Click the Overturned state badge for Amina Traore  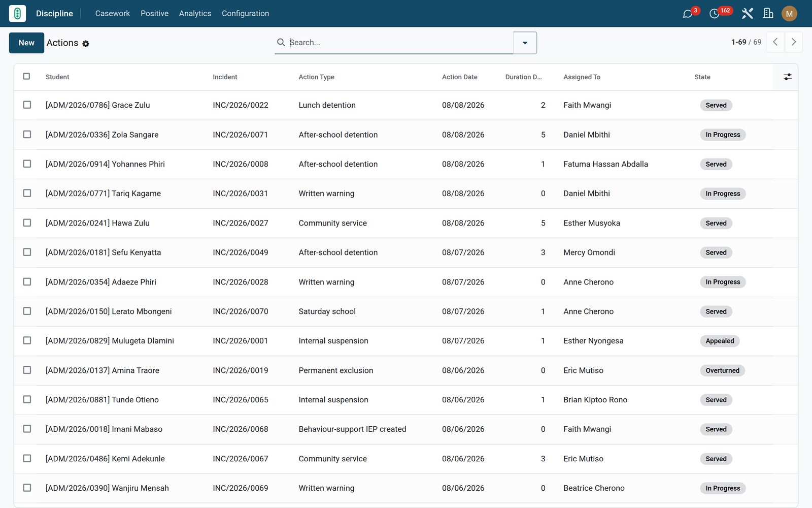pos(722,370)
